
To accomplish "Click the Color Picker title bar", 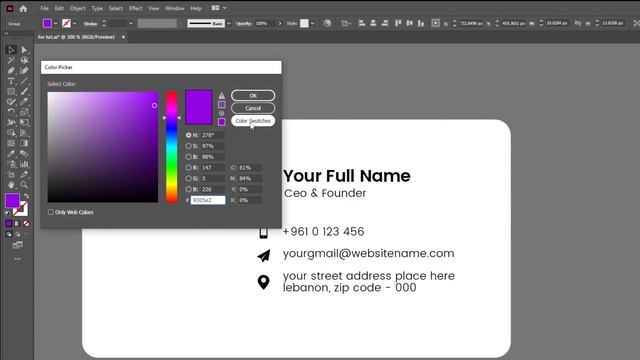I will pyautogui.click(x=161, y=67).
